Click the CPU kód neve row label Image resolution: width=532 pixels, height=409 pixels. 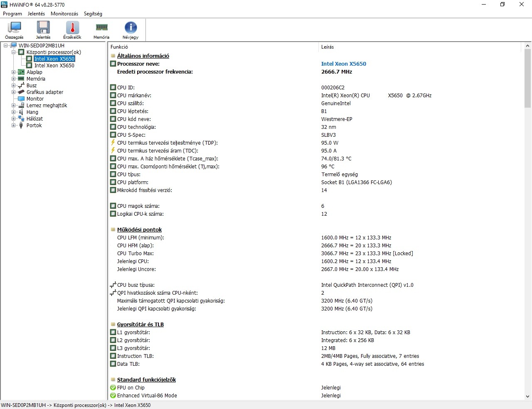(134, 119)
